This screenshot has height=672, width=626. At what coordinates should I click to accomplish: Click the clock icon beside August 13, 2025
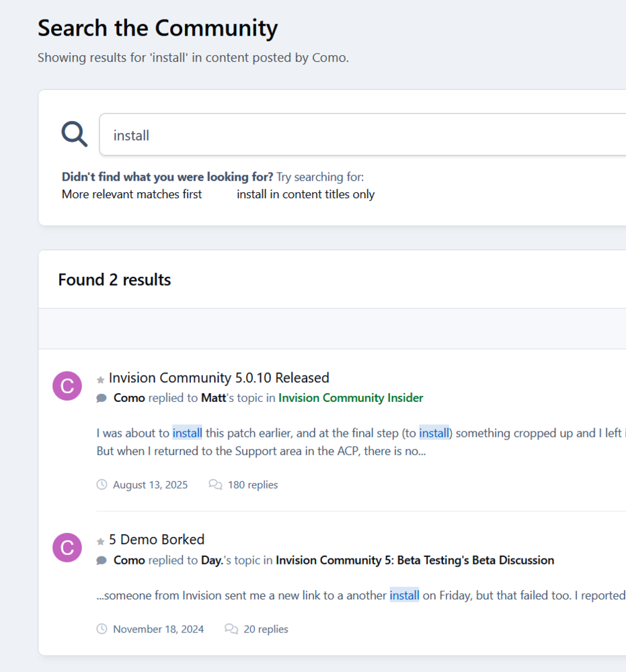click(102, 485)
